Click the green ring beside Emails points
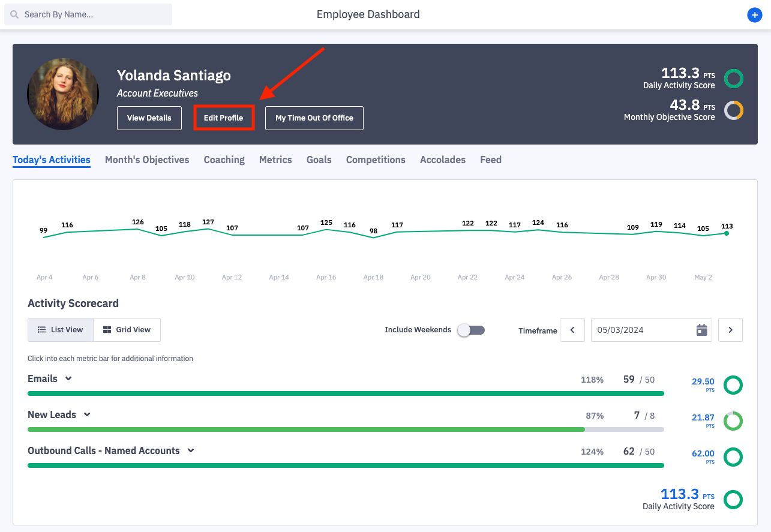The height and width of the screenshot is (532, 771). coord(733,385)
